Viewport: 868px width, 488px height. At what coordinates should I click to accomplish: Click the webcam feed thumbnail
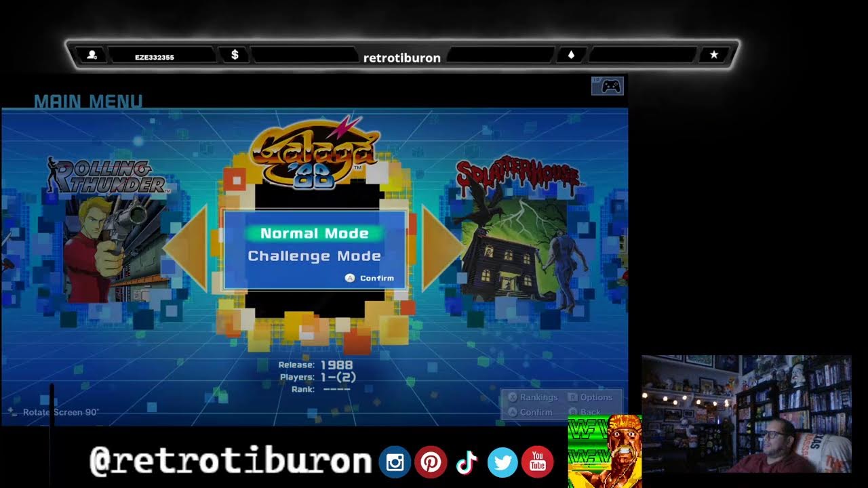746,413
